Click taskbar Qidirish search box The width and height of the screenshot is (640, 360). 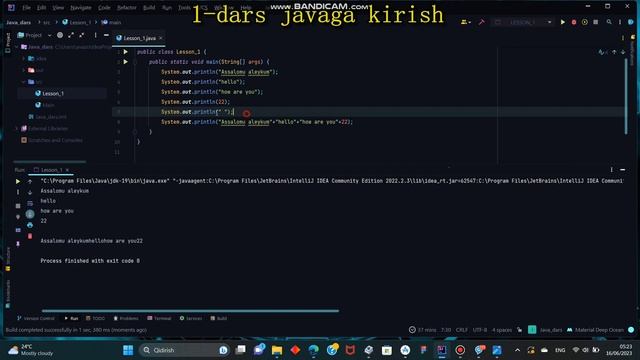coord(184,350)
